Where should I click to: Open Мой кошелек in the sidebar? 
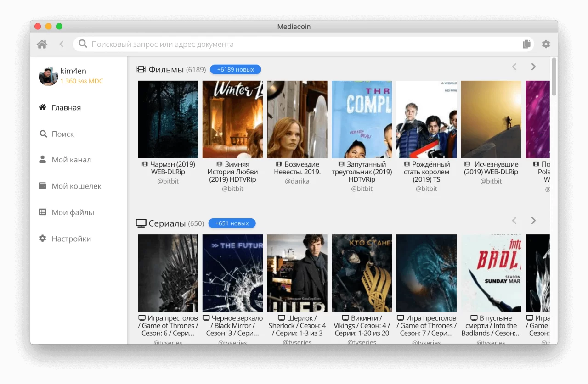point(76,186)
